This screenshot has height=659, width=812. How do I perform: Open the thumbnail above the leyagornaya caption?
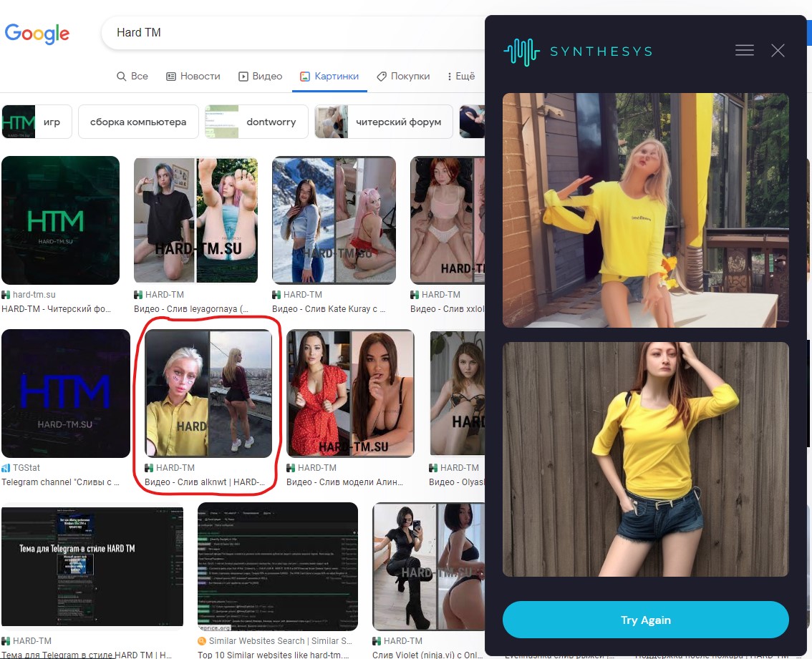point(195,220)
